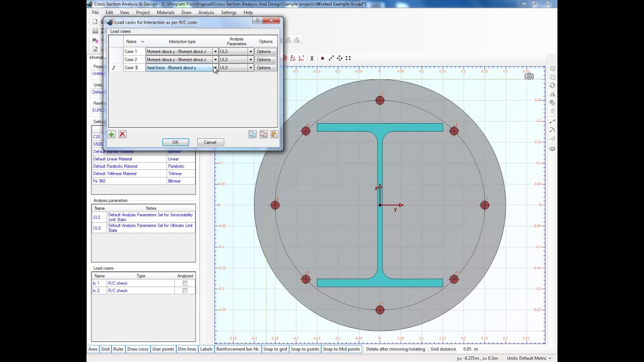This screenshot has height=362, width=644.
Task: Open Interaction type dropdown for Case 2
Action: point(215,59)
